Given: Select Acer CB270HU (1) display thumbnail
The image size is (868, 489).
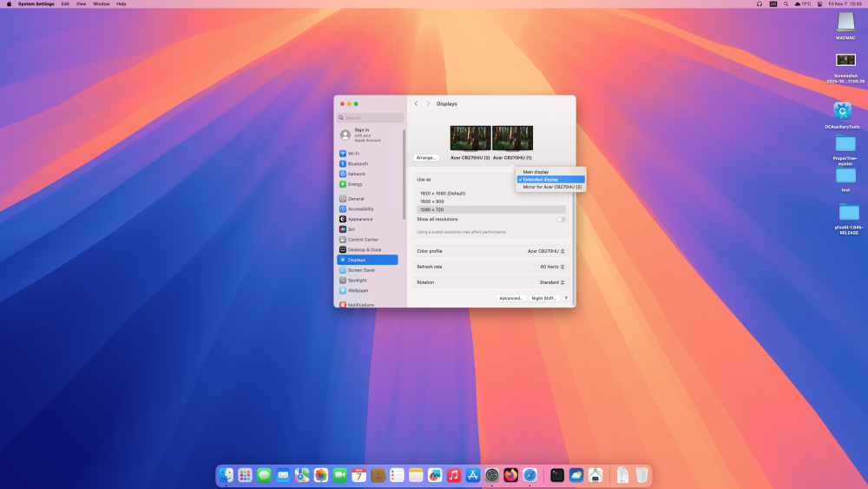Looking at the screenshot, I should click(x=513, y=138).
